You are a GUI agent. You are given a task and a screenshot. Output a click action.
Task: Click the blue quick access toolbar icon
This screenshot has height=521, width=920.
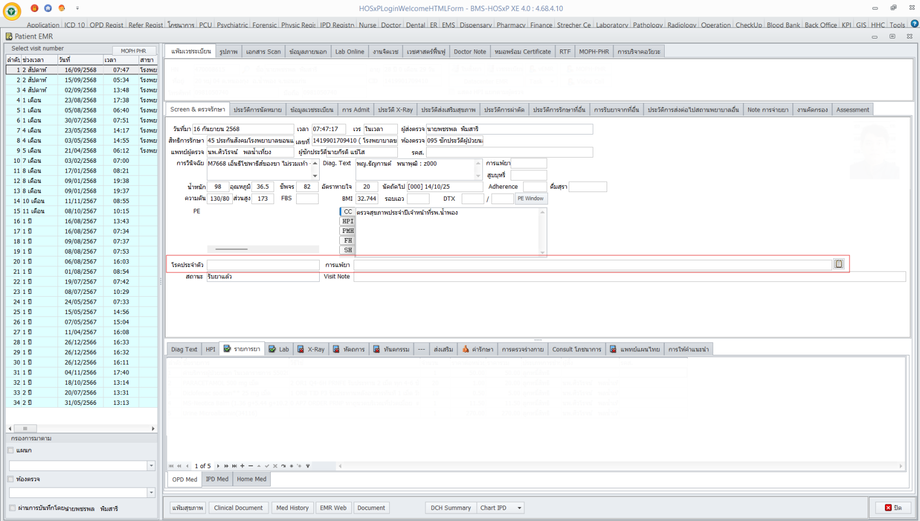(48, 8)
